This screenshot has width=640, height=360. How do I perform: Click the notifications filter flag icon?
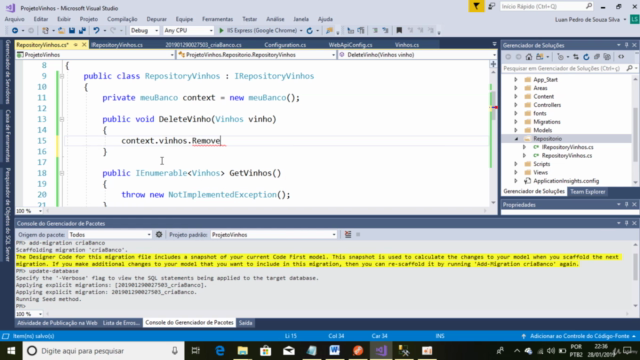(x=476, y=6)
